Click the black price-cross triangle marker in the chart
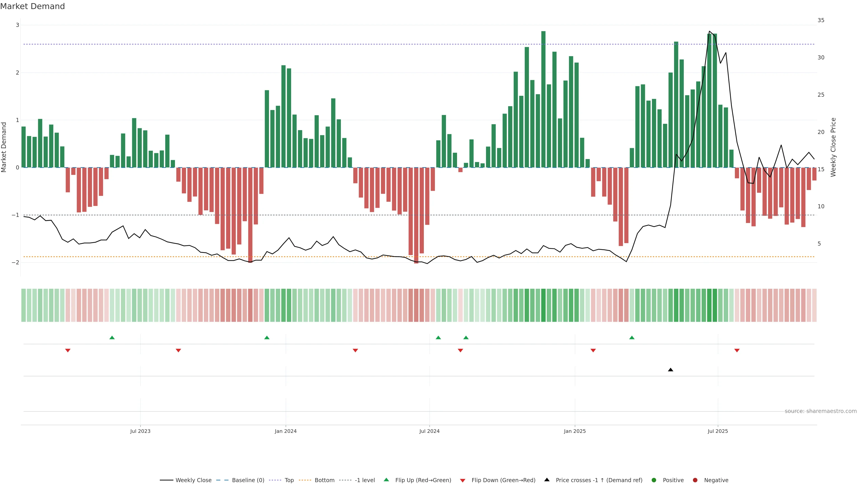Viewport: 868px width, 488px height. 670,370
